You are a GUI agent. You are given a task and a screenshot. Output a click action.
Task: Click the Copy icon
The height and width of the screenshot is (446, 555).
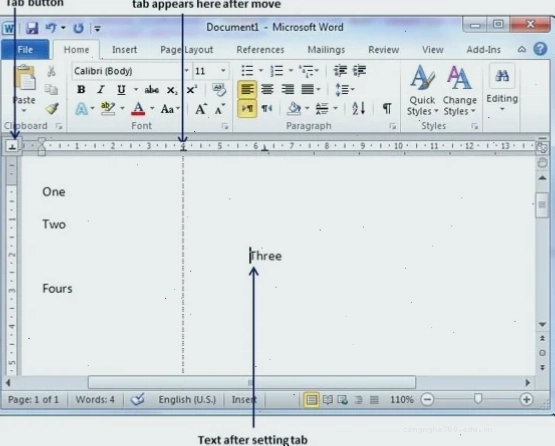(x=51, y=90)
